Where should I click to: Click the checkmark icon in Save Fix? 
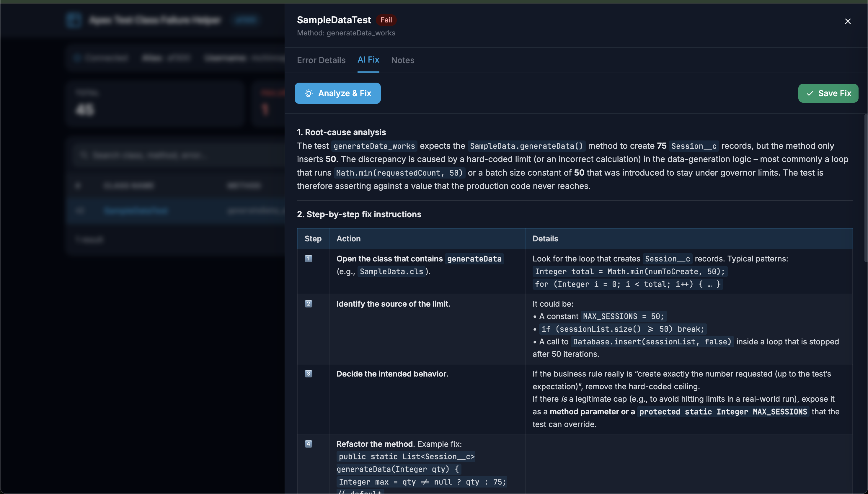pyautogui.click(x=810, y=93)
